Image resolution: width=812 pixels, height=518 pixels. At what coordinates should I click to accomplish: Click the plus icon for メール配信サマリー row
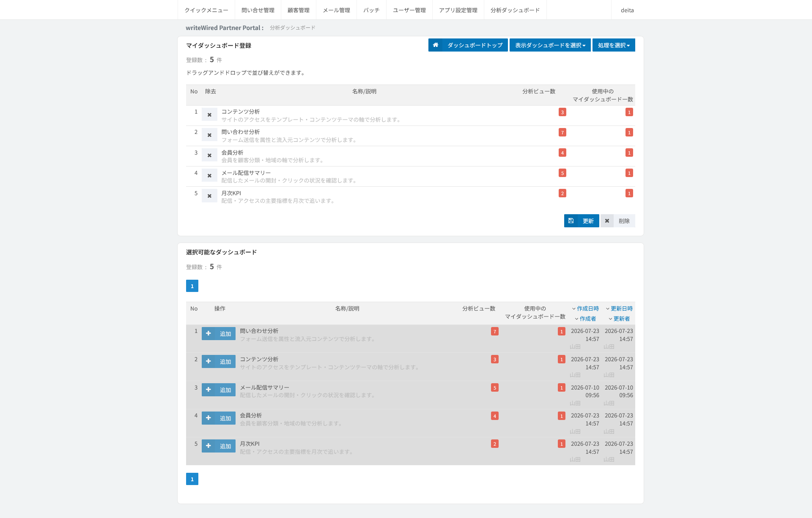(208, 390)
